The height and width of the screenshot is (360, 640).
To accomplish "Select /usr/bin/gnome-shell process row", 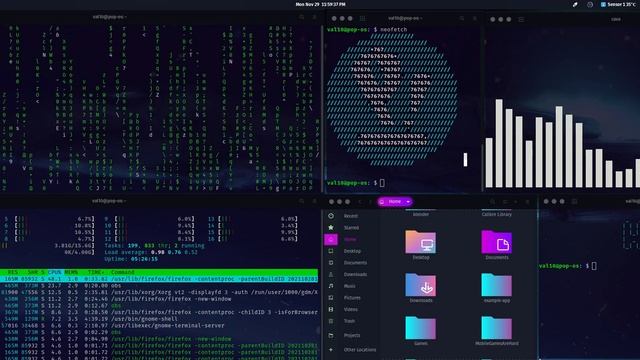I will [x=159, y=319].
